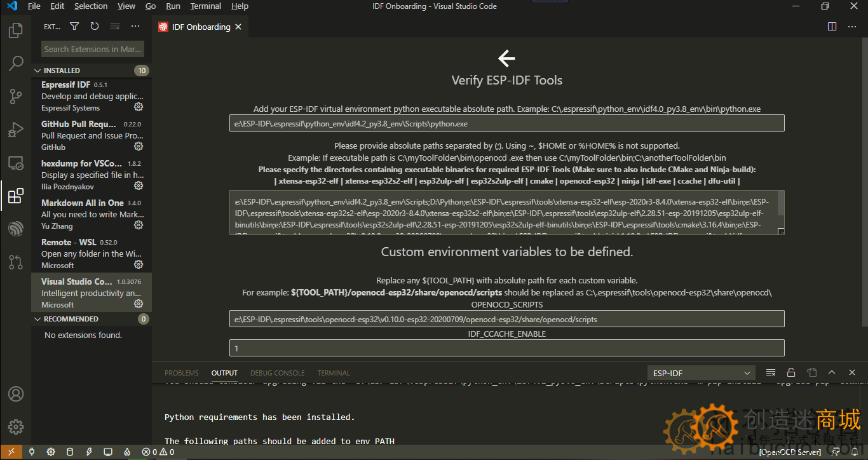Clear the output panel
Viewport: 868px width, 460px height.
point(771,373)
